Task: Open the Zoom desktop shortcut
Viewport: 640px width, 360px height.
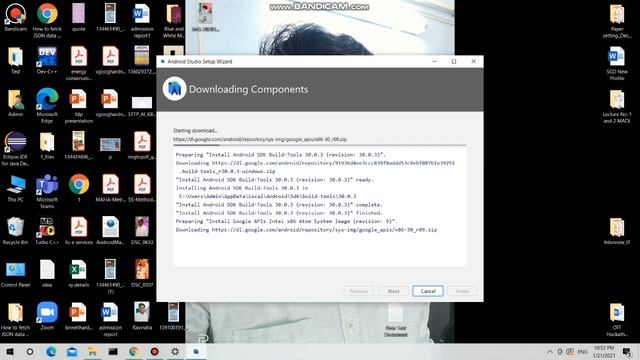Action: tap(47, 316)
